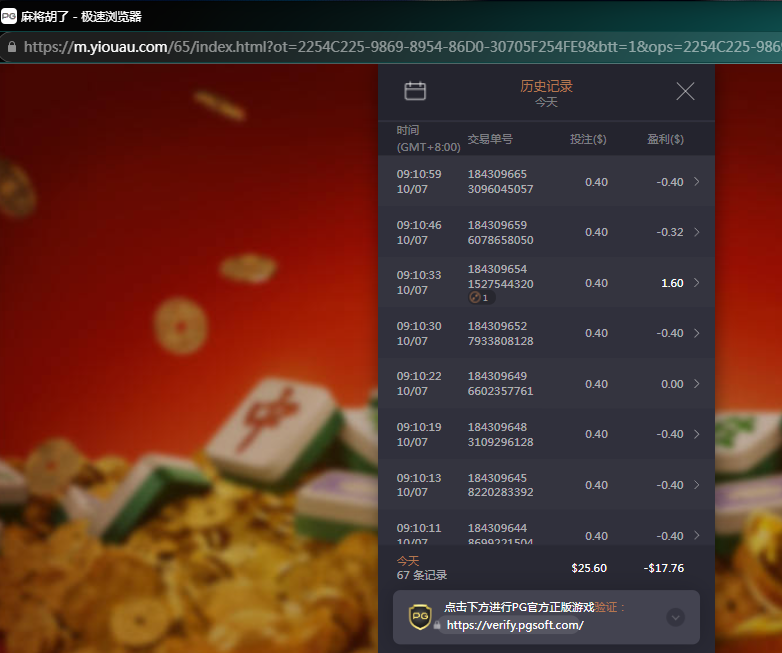The image size is (782, 653).
Task: Click the 交易单号 column header
Action: (x=490, y=139)
